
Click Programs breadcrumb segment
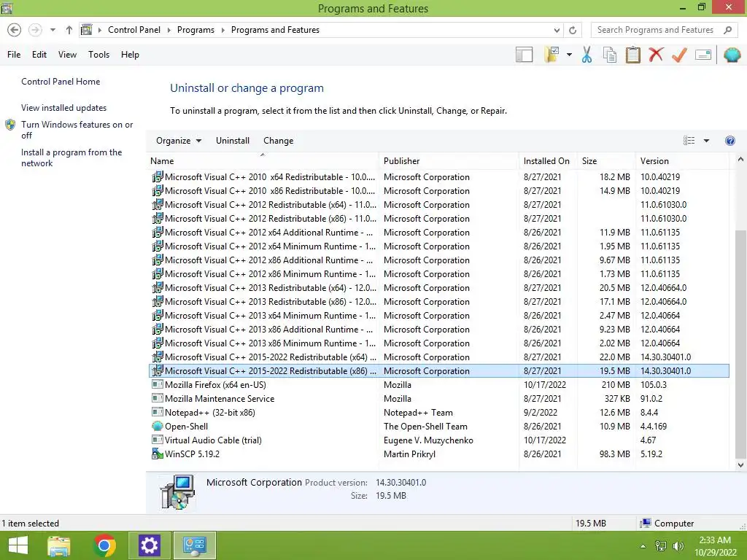[x=196, y=30]
